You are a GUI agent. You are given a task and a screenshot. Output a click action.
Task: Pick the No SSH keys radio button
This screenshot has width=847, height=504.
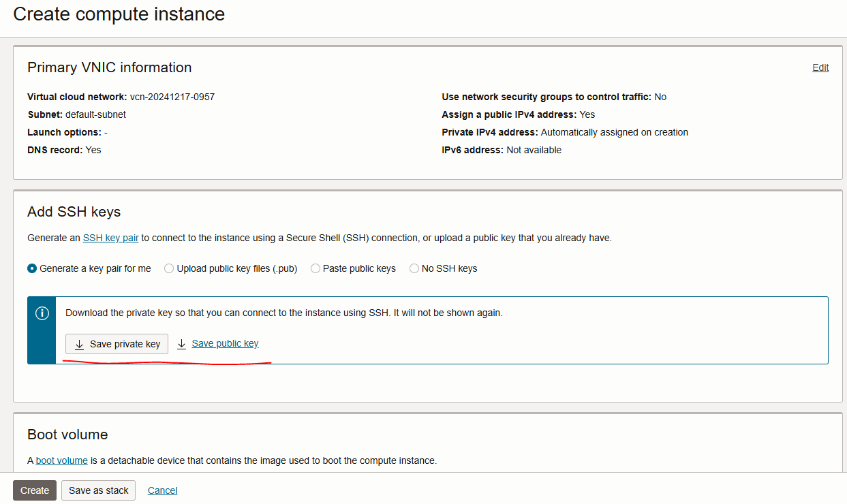click(x=414, y=269)
